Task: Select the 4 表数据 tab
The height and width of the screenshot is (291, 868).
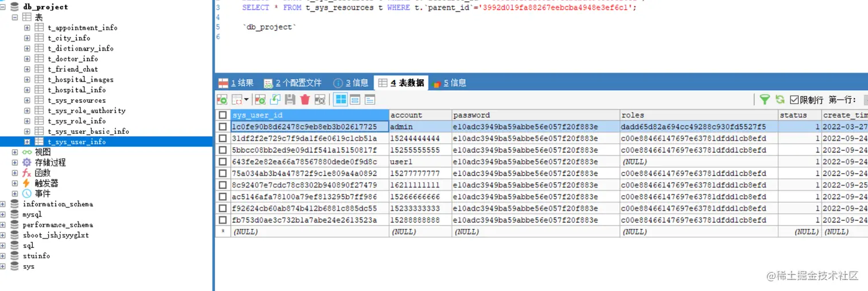Action: 401,83
